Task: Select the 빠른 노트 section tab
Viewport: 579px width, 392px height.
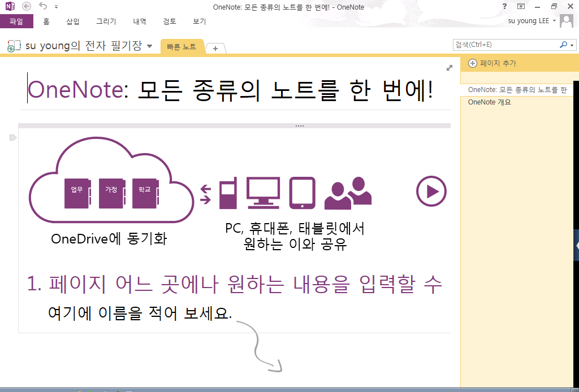Action: (182, 47)
